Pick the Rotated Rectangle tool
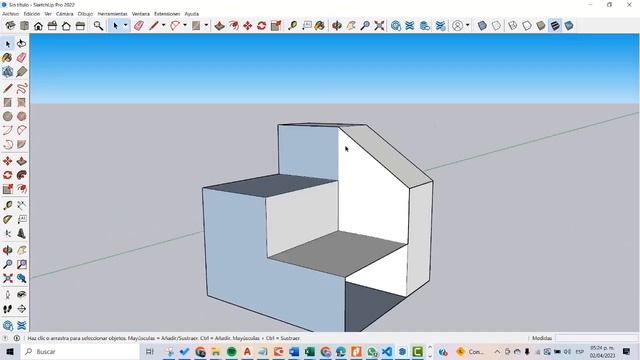 (x=22, y=102)
